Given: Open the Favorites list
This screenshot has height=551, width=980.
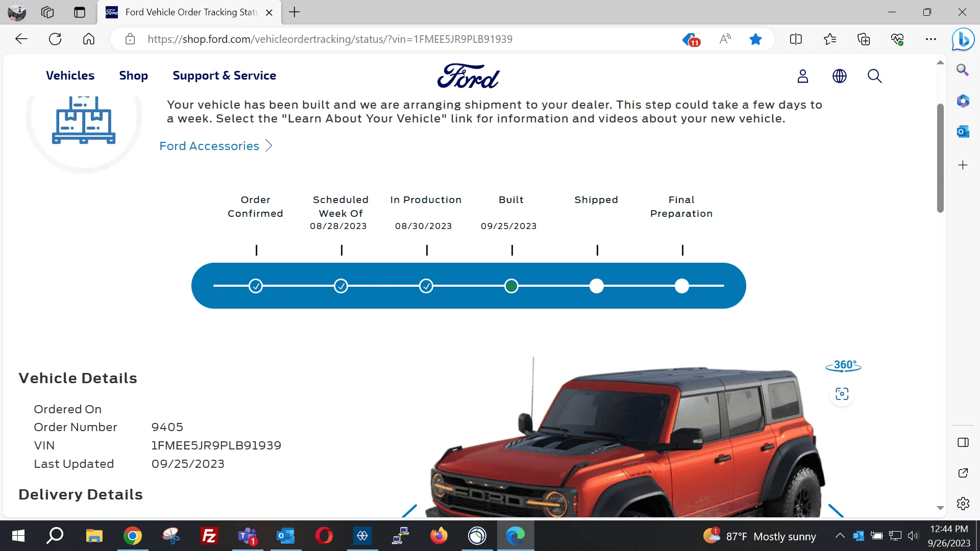Looking at the screenshot, I should pyautogui.click(x=830, y=39).
